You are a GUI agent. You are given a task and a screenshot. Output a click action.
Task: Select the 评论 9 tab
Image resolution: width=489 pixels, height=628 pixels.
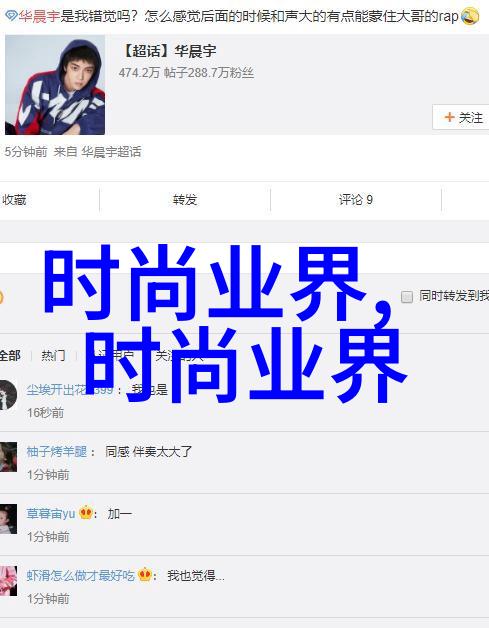[x=356, y=199]
